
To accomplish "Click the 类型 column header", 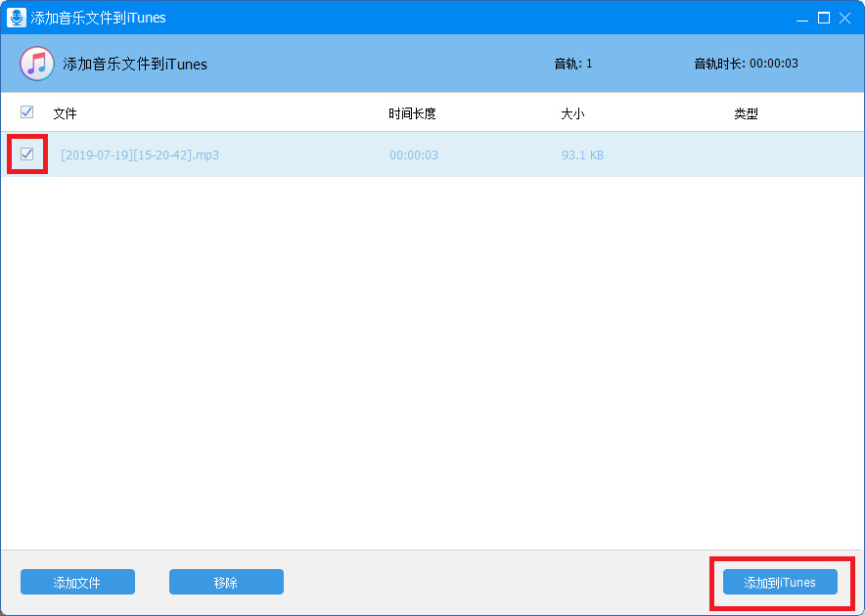I will [x=746, y=113].
